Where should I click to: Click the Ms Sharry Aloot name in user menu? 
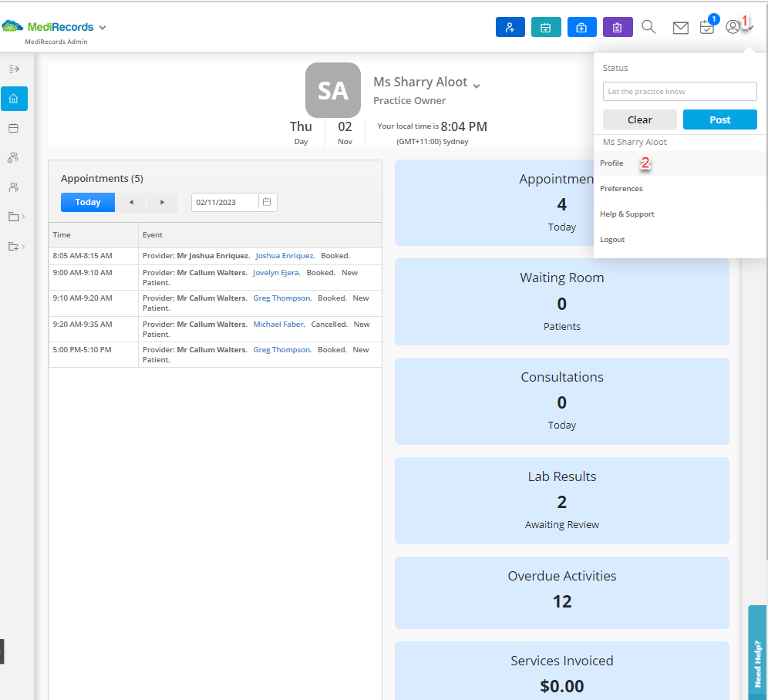pos(635,142)
